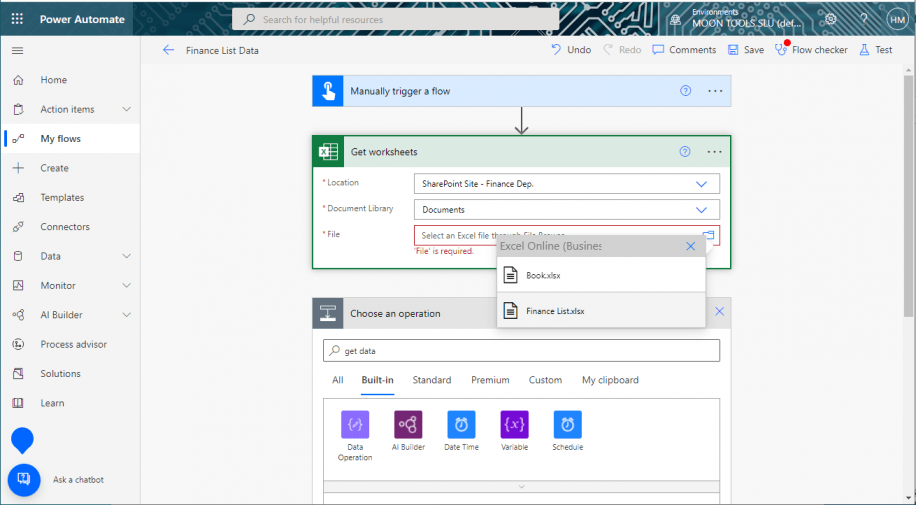
Task: Open the Comments pane
Action: [684, 50]
